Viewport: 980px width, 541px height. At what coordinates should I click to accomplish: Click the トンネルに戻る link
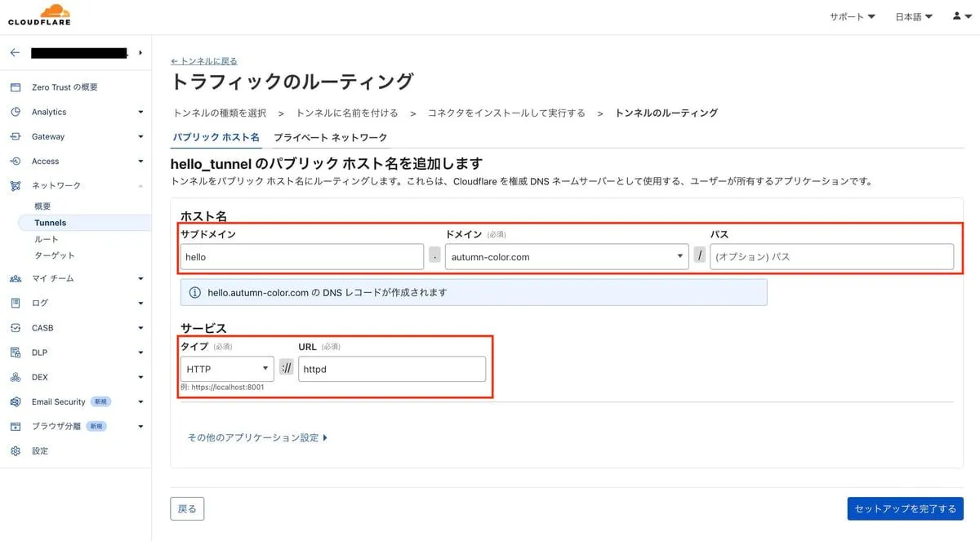click(204, 61)
